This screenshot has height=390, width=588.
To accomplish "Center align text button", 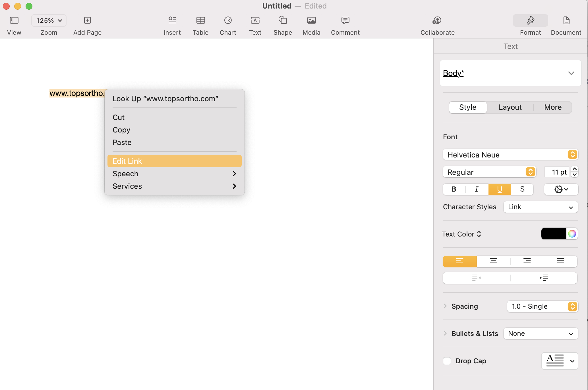I will 493,261.
